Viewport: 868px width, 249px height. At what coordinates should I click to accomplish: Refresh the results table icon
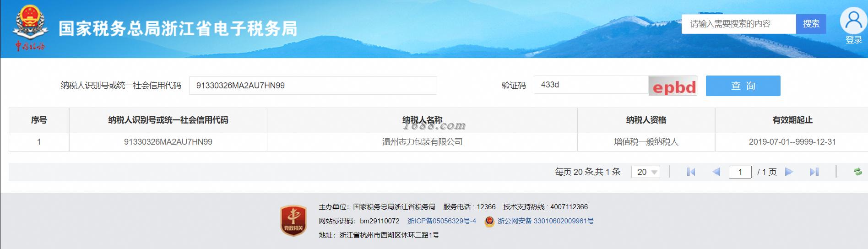point(857,172)
